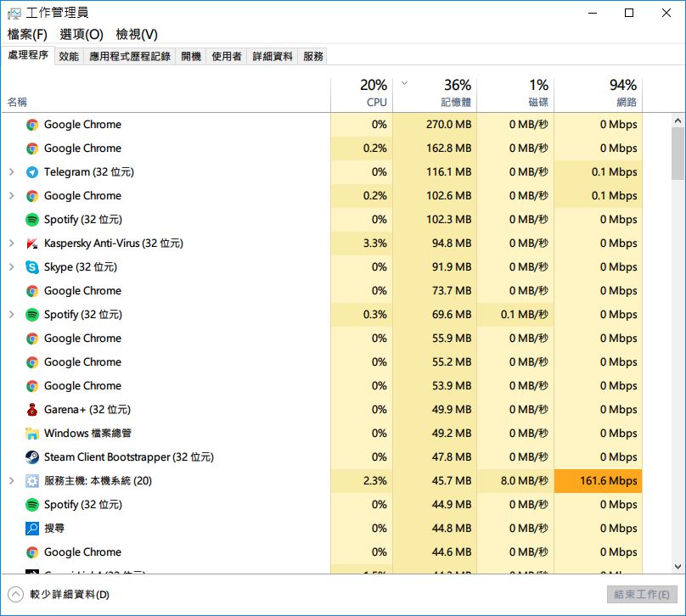Open the 檔案(F) menu
Screen dimensions: 686x616
coord(27,35)
